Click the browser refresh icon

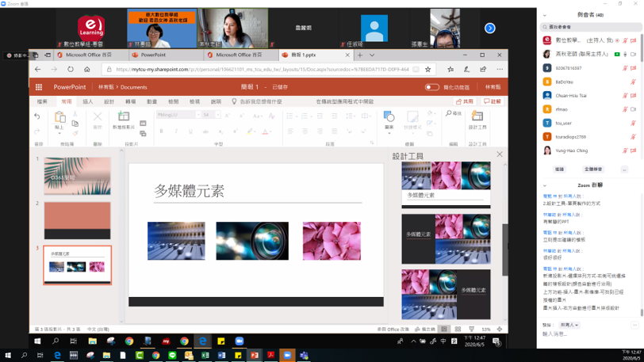pyautogui.click(x=70, y=70)
